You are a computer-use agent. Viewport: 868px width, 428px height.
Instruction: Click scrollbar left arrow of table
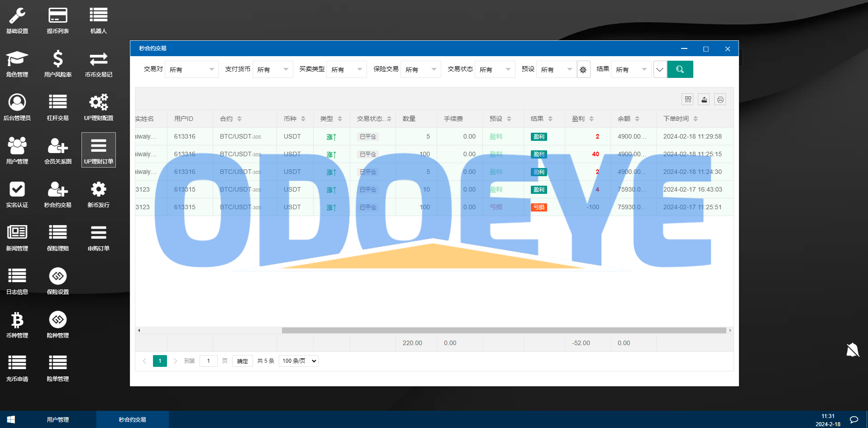coord(139,330)
